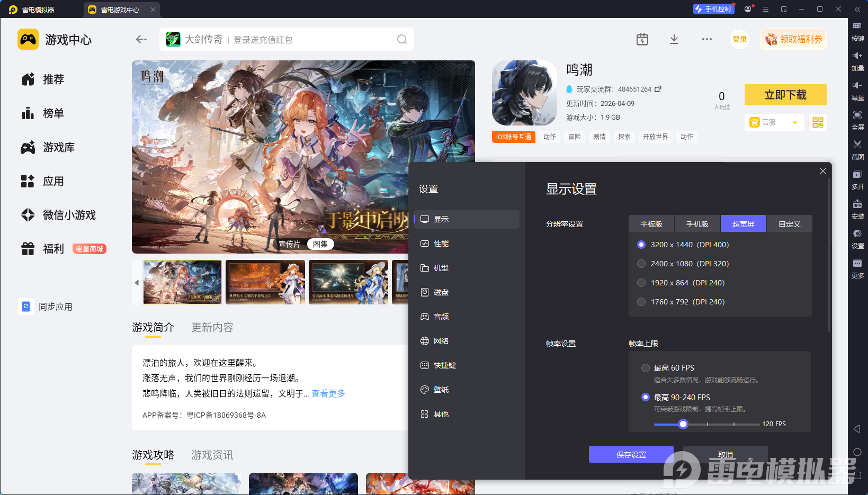This screenshot has height=495, width=868.
Task: Open 多开 multi-instance manager
Action: [x=857, y=180]
